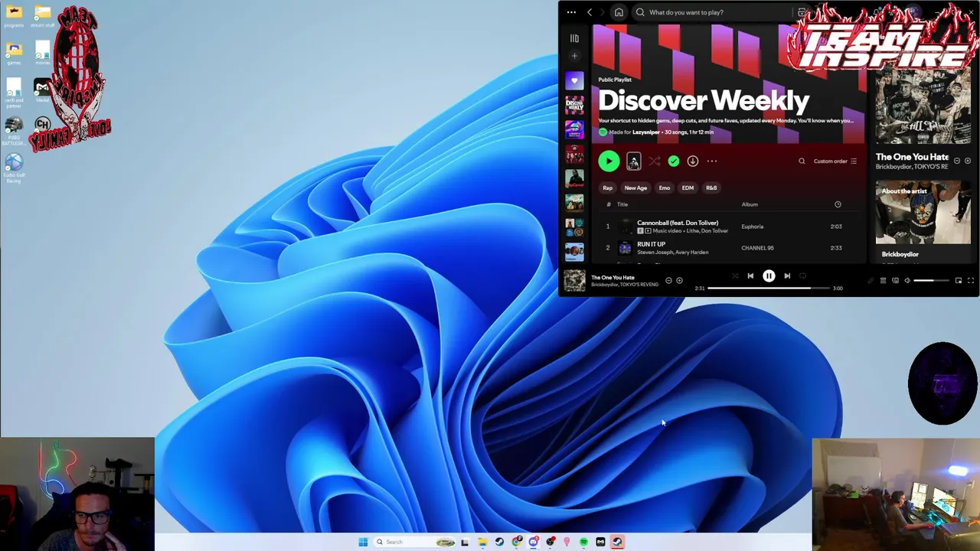Filter the playlist by Rap

[x=608, y=187]
